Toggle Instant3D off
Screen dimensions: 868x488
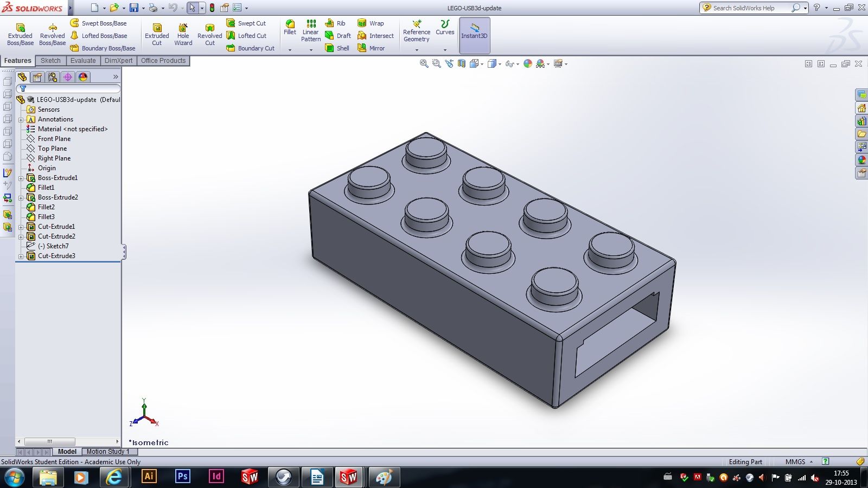point(474,34)
